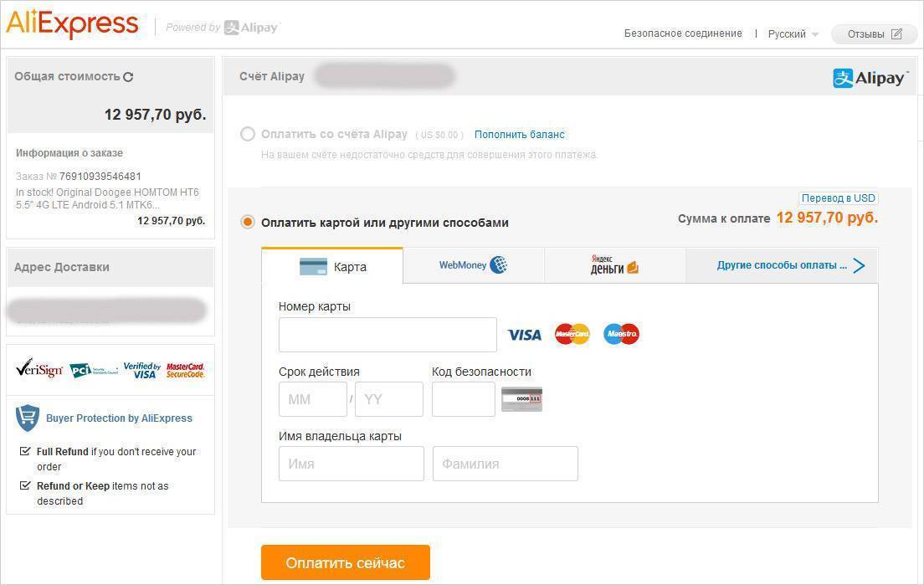Switch to the Яндекс Деньги tab
Viewport: 924px width, 585px height.
pos(614,265)
